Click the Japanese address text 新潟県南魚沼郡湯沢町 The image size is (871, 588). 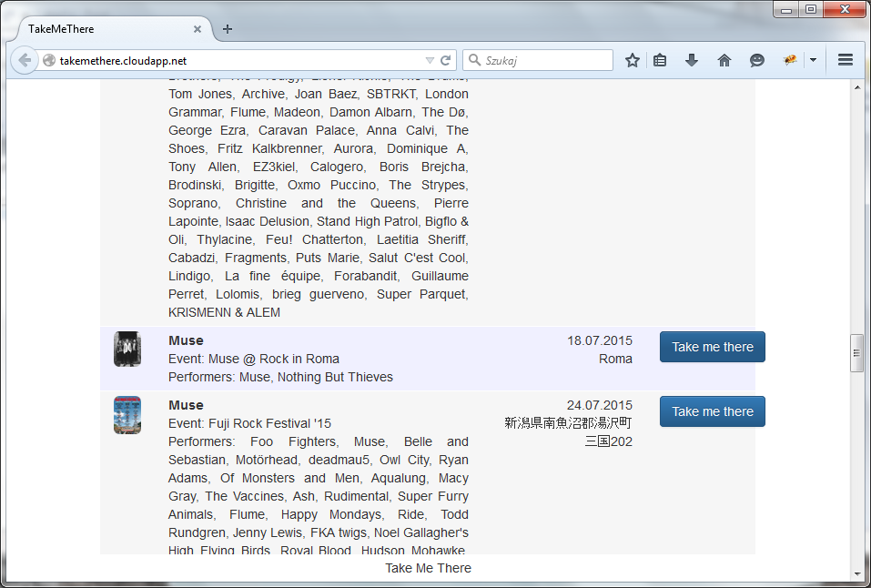pyautogui.click(x=568, y=423)
